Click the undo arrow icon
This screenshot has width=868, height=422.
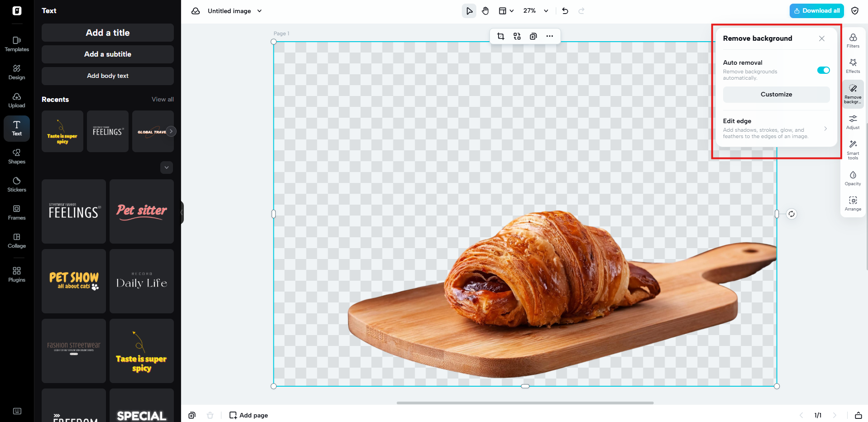pos(565,11)
